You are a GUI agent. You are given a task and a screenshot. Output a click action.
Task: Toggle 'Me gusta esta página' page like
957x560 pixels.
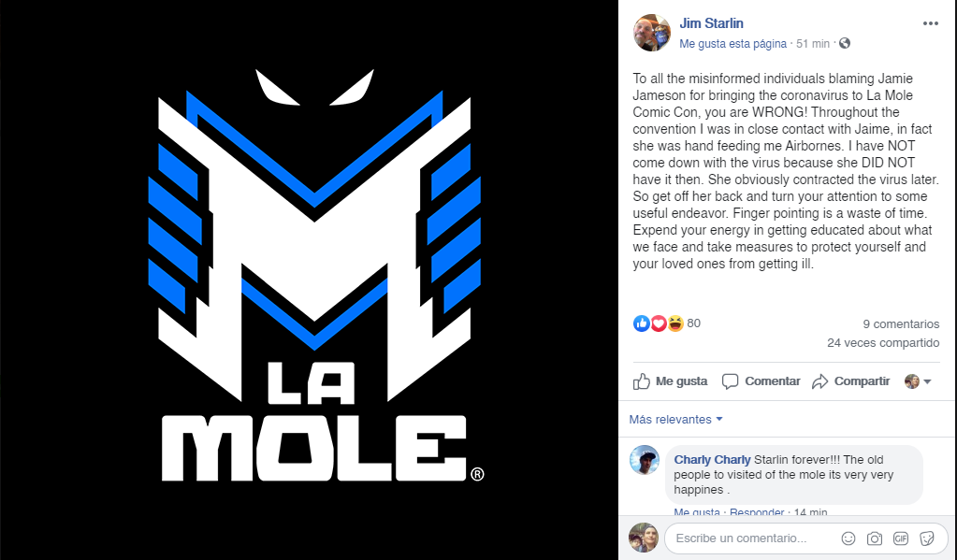732,43
